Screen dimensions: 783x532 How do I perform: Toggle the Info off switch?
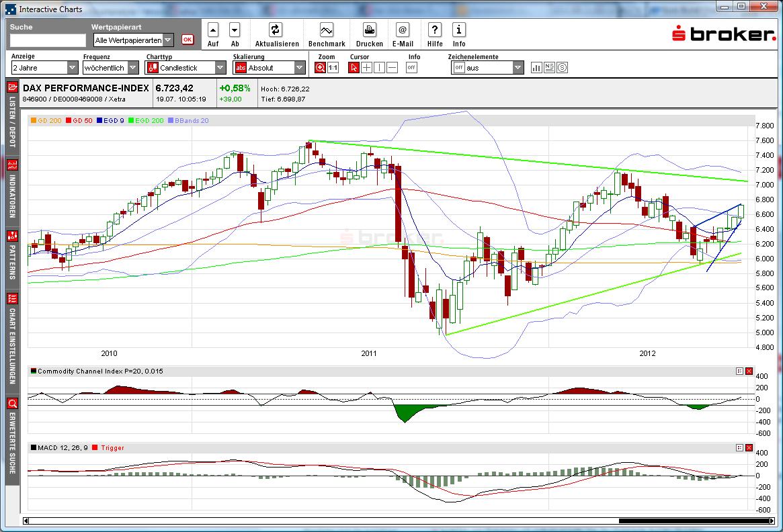coord(411,67)
